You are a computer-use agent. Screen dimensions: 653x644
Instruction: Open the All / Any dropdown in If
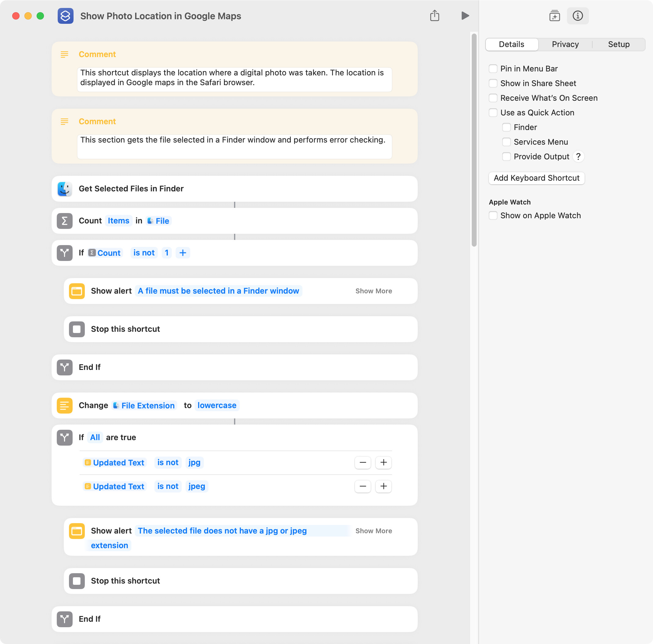[x=95, y=438]
